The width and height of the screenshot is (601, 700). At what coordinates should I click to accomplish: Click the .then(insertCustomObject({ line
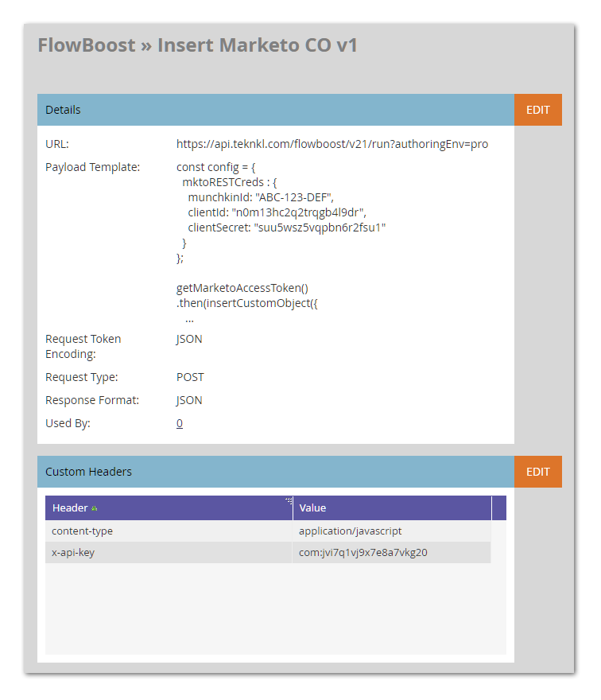click(x=246, y=303)
